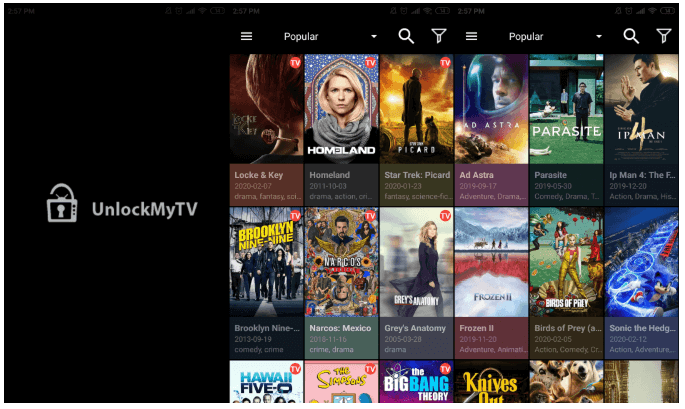Click the 'comedy, crime' genres under Brooklyn Nine-Nine
685x409 pixels.
259,350
